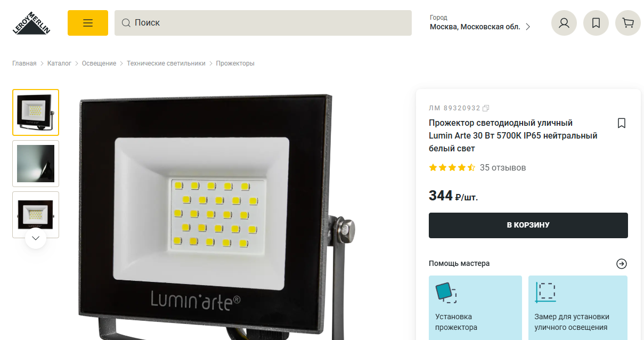Open the 35 отзывов reviews link
Screen dimensions: 644x340
pos(503,167)
